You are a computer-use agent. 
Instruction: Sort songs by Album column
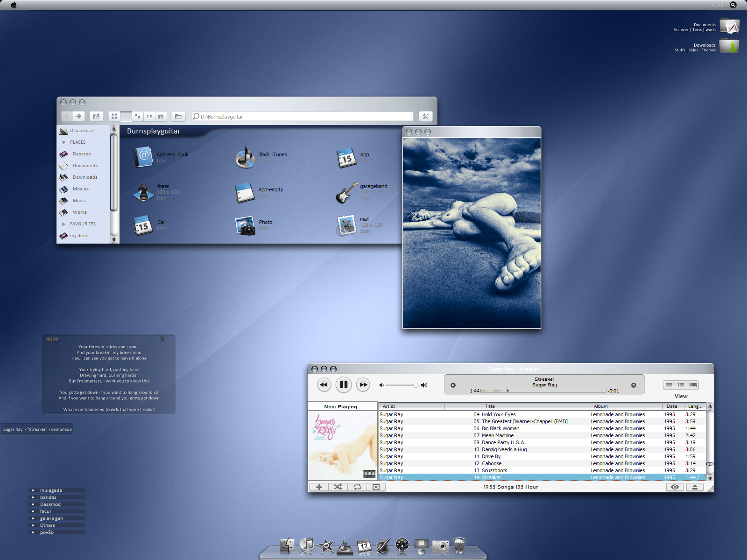(626, 406)
